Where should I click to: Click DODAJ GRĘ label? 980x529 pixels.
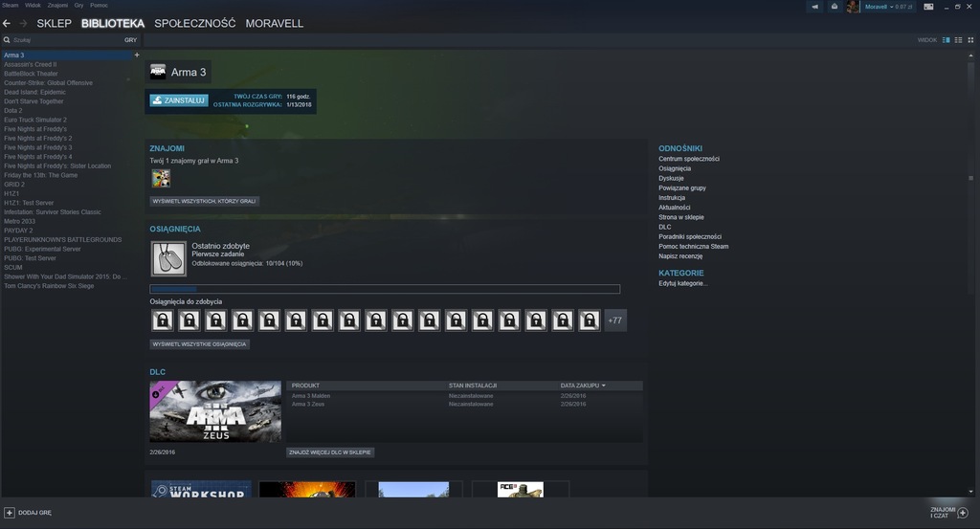35,513
